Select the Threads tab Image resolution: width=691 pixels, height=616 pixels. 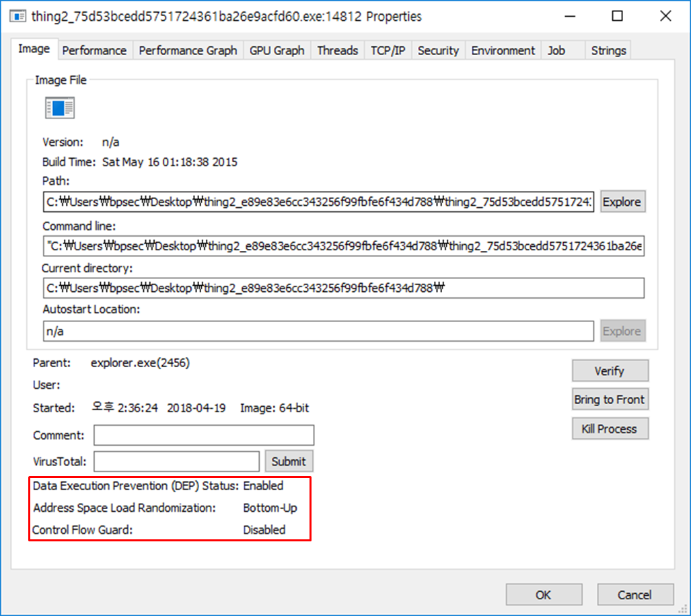[337, 50]
